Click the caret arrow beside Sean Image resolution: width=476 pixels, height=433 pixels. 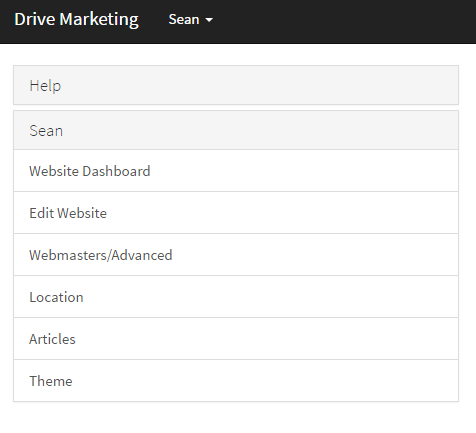pos(209,20)
